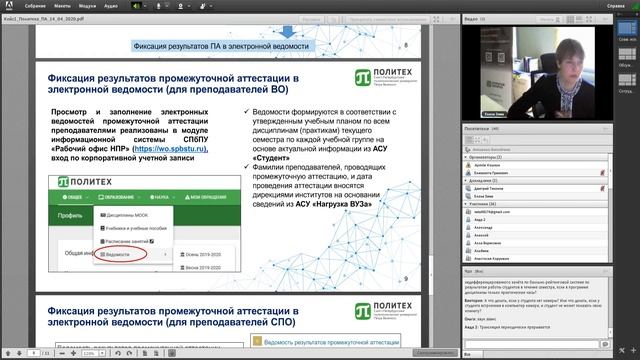Open the status options dropdown arrow
This screenshot has width=640, height=360.
point(211,6)
